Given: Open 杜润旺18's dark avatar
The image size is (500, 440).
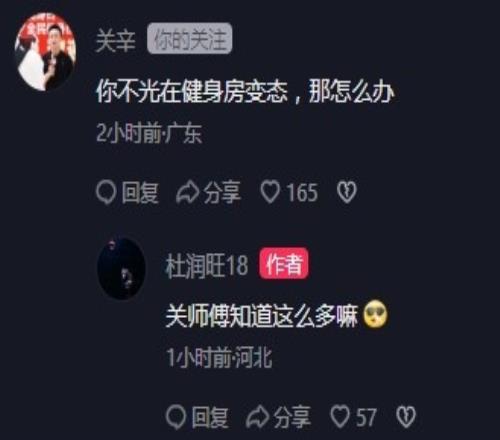Looking at the screenshot, I should [x=121, y=268].
